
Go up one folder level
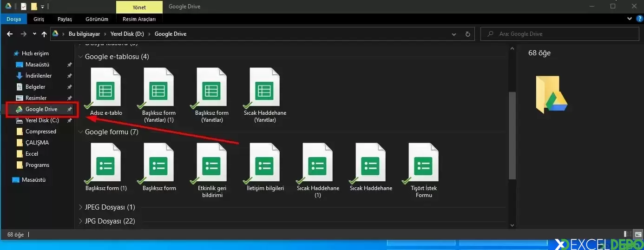[44, 34]
